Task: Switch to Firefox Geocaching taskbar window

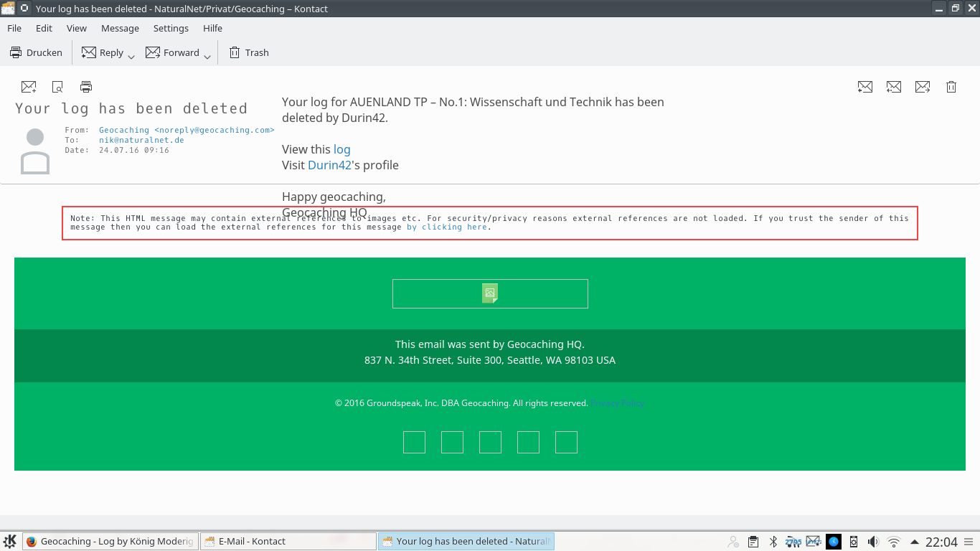Action: (x=110, y=542)
